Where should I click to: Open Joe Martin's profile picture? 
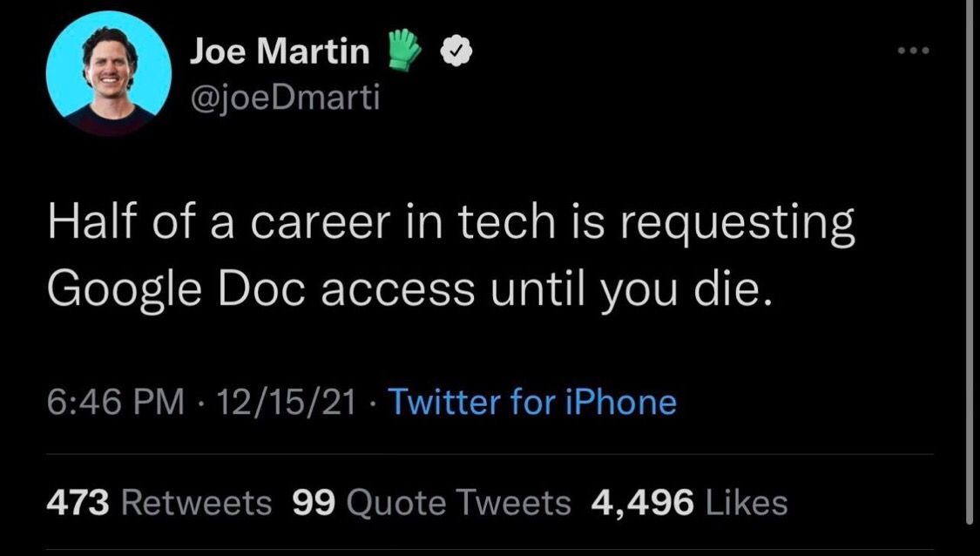[109, 75]
